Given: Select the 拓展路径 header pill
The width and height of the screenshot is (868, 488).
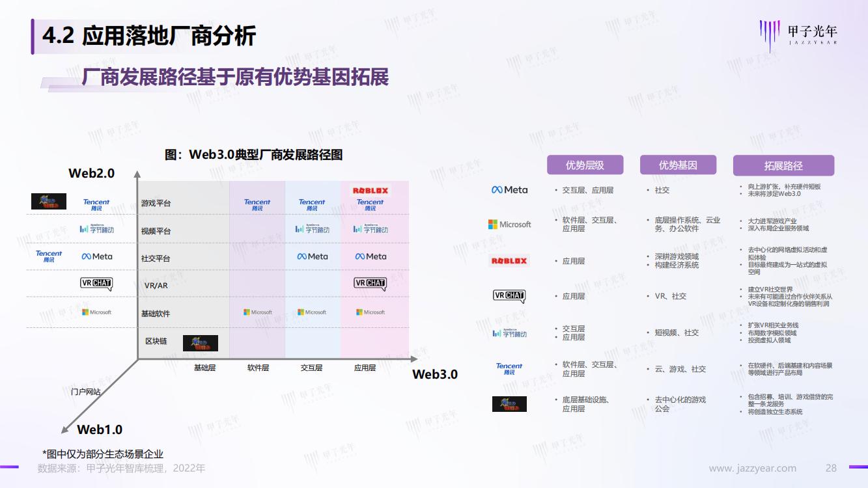Looking at the screenshot, I should [783, 166].
